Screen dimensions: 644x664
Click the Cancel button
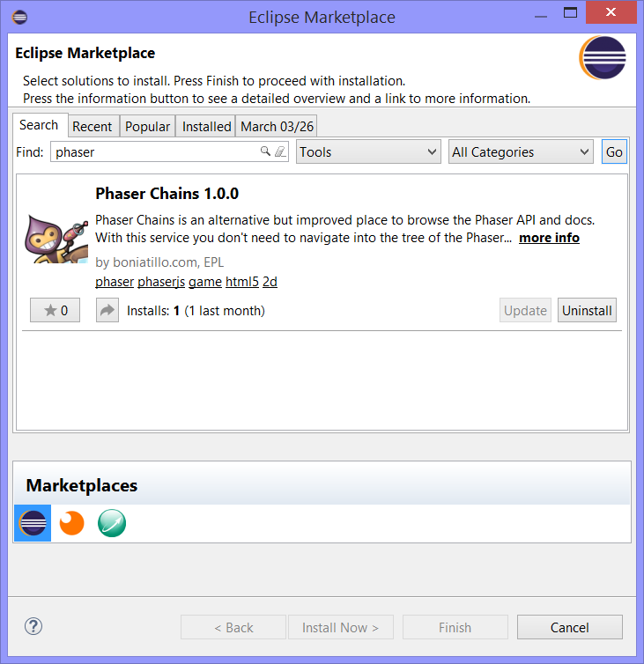point(569,627)
